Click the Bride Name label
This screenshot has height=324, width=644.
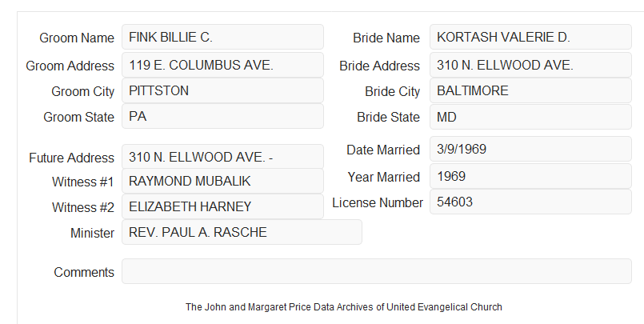click(x=386, y=38)
